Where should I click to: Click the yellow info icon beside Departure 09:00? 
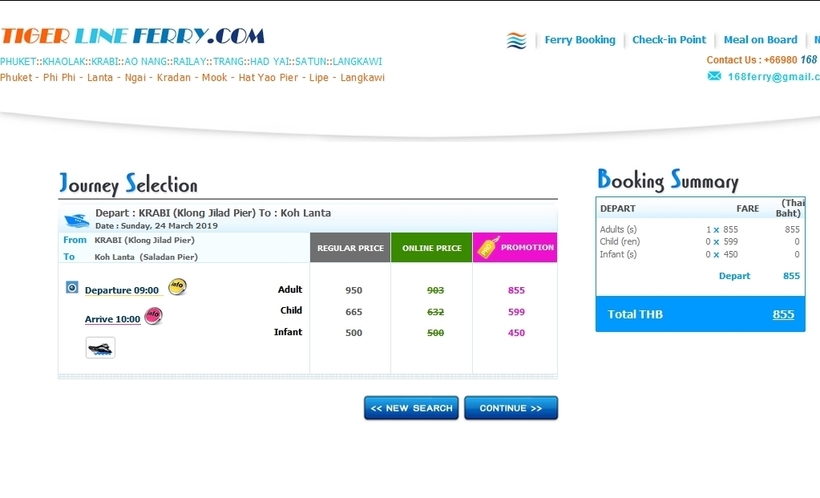click(177, 287)
